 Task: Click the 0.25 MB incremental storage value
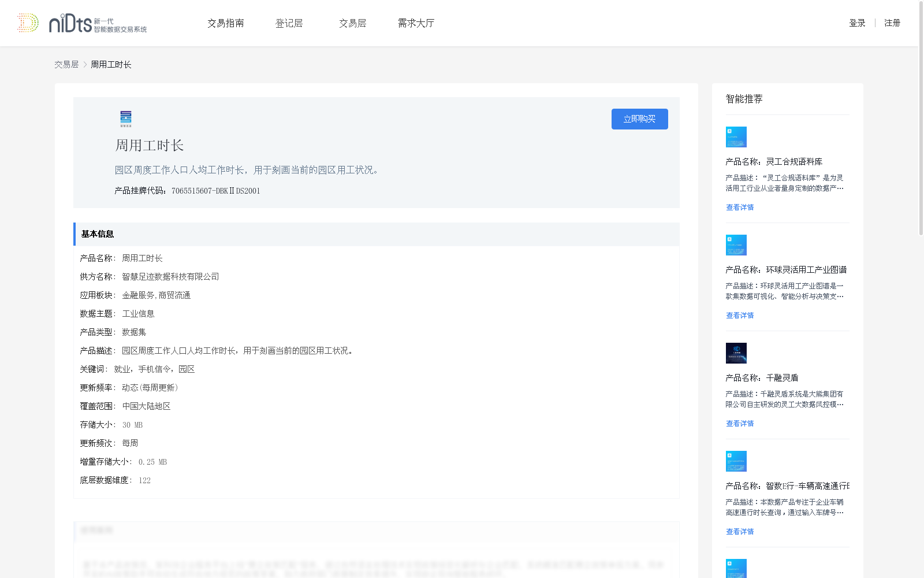tap(152, 462)
